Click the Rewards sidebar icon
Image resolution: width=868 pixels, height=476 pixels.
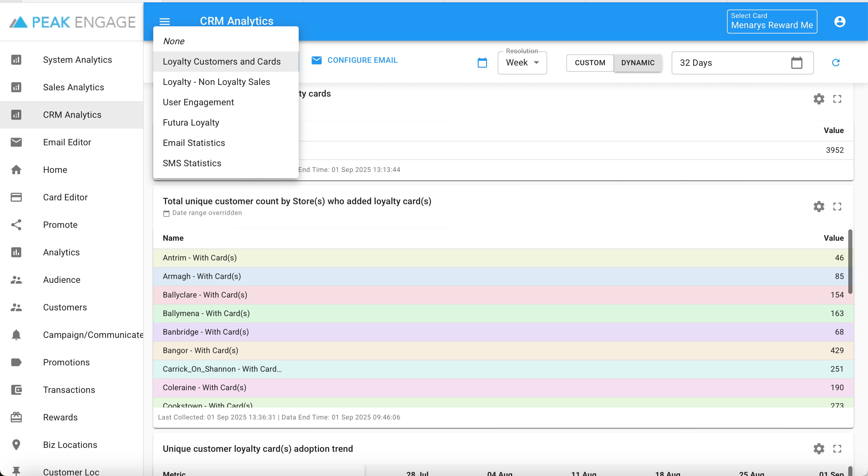(x=16, y=417)
